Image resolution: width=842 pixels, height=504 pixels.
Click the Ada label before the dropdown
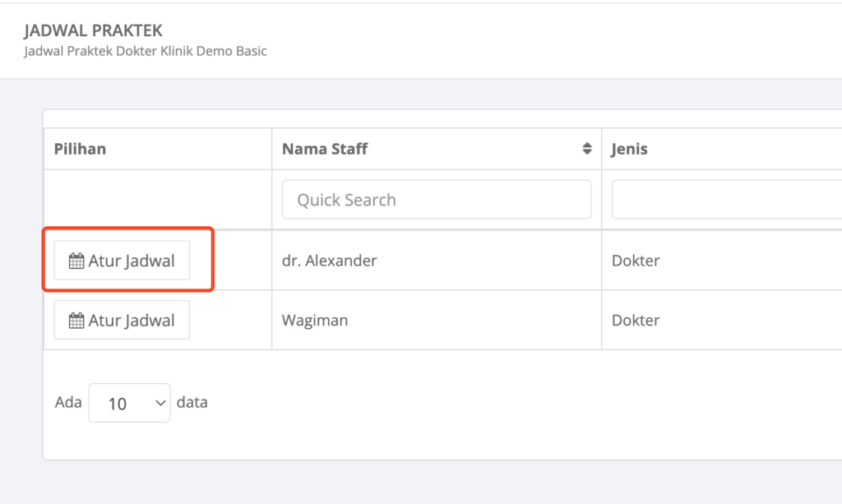point(68,403)
